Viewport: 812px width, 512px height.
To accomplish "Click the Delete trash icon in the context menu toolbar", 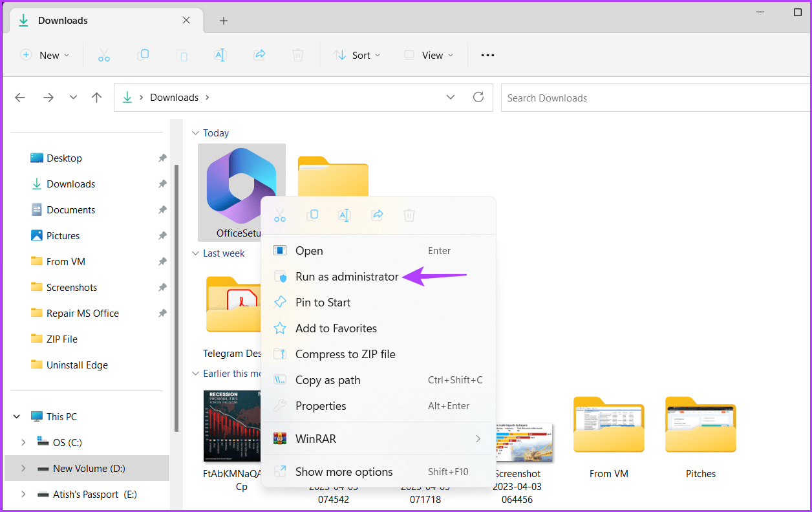I will [x=409, y=215].
